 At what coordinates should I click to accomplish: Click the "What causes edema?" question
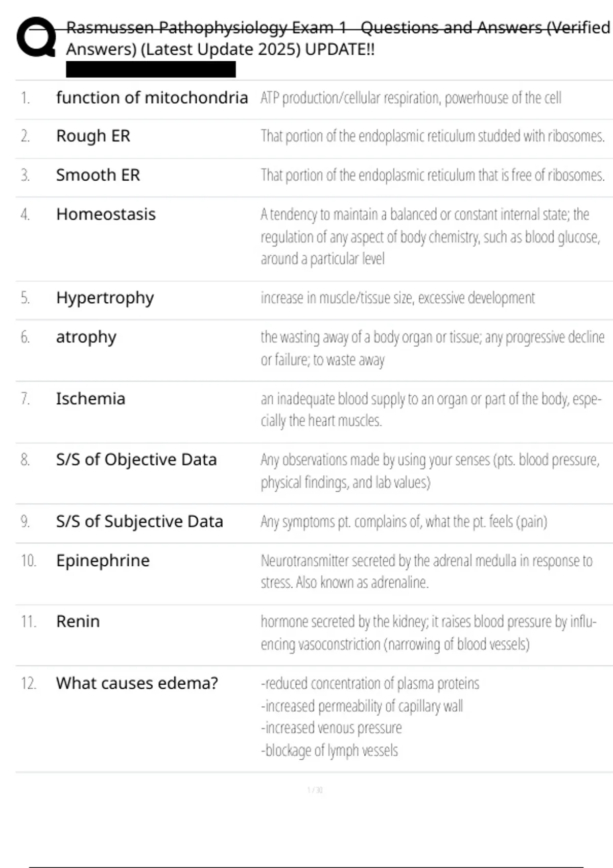tap(137, 683)
